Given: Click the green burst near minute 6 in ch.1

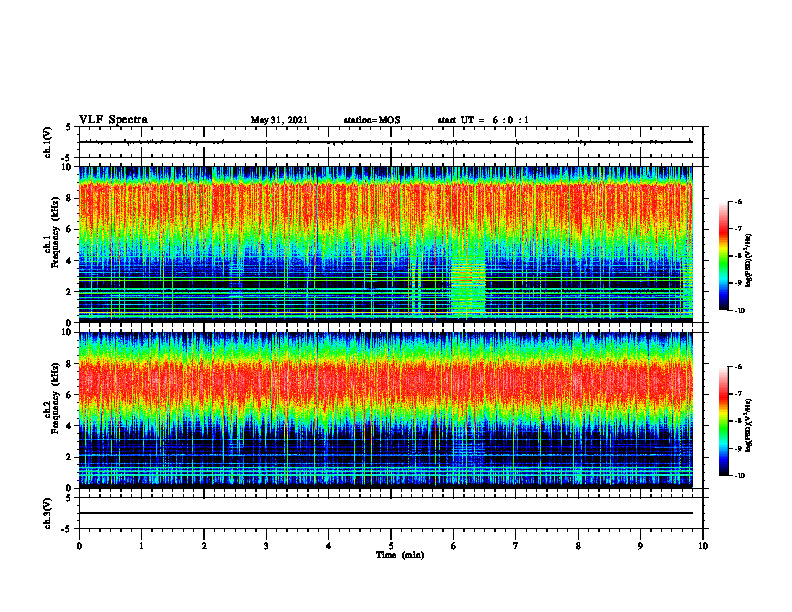Looking at the screenshot, I should point(468,288).
